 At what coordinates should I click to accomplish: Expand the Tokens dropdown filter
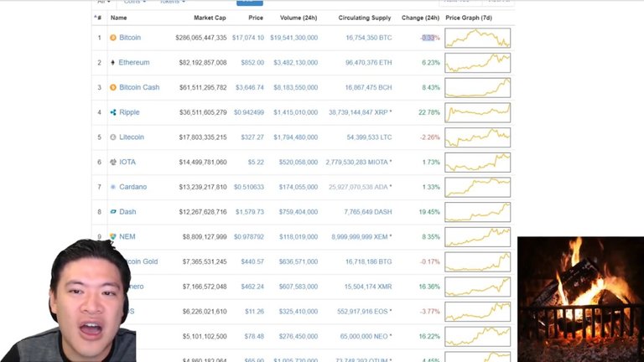click(173, 3)
